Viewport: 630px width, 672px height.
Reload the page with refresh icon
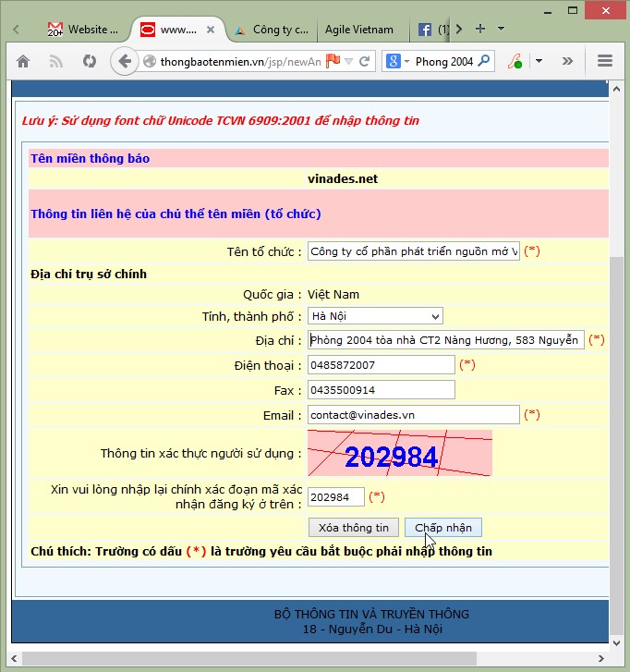365,62
